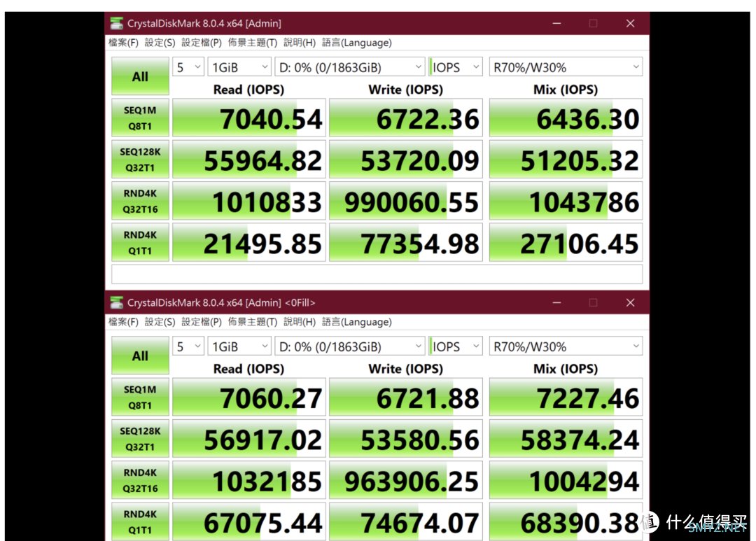This screenshot has width=756, height=541.
Task: Open 檔案(F) menu in 0Fill window
Action: [123, 322]
